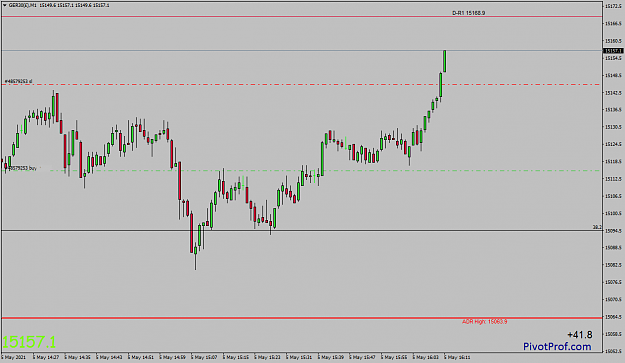Click the 15076.5 price scale label
Viewport: 625px width, 363px height.
pyautogui.click(x=613, y=282)
